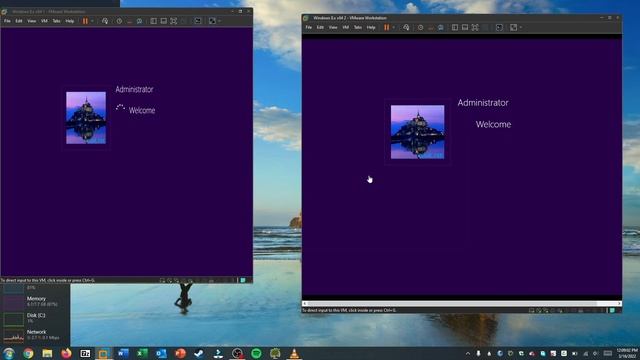The image size is (640, 360).
Task: Open OBS Studio from the taskbar
Action: [237, 353]
